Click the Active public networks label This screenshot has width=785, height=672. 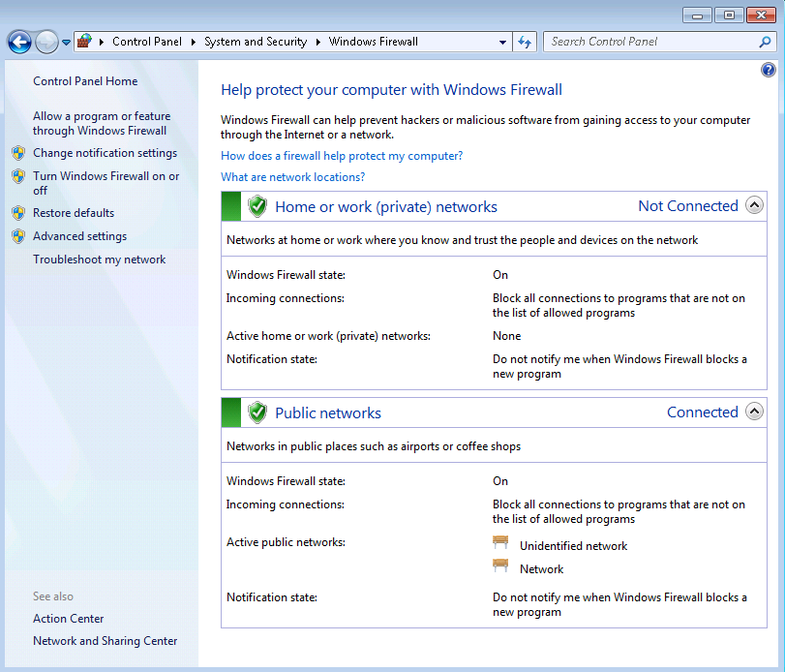286,542
